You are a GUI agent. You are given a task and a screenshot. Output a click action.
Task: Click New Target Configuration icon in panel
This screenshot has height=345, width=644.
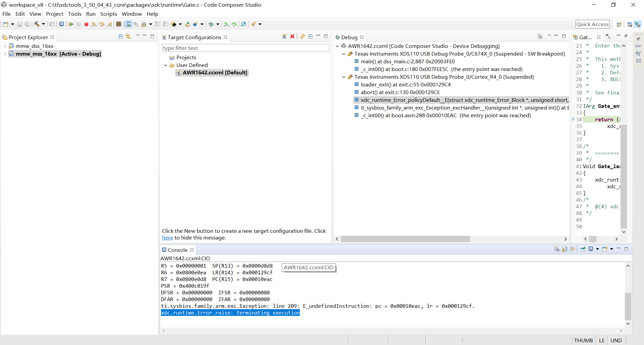[x=284, y=36]
